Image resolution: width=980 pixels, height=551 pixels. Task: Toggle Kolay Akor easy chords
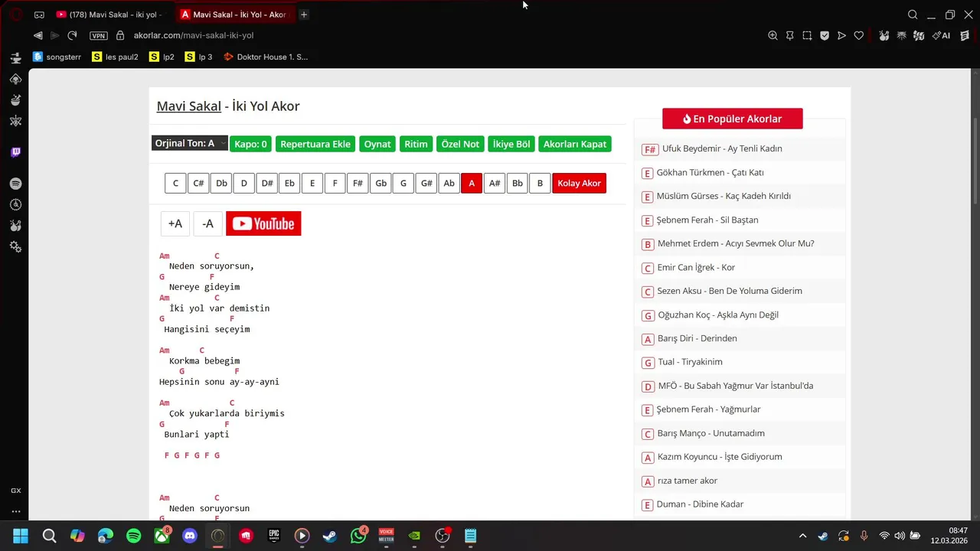pyautogui.click(x=579, y=183)
